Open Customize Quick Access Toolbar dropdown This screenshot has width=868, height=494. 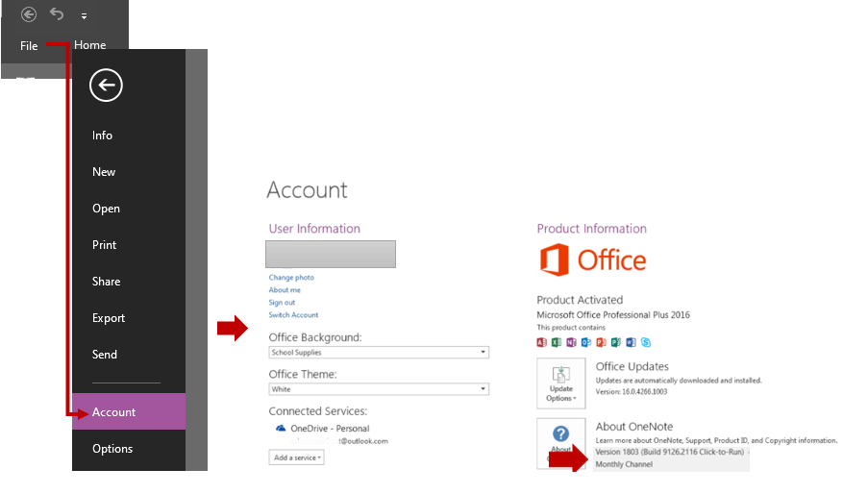[85, 16]
